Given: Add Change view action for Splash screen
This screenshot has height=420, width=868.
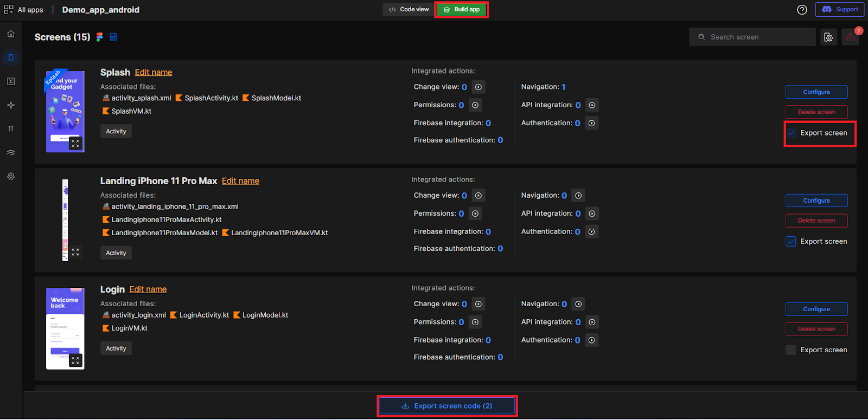Looking at the screenshot, I should [x=478, y=87].
